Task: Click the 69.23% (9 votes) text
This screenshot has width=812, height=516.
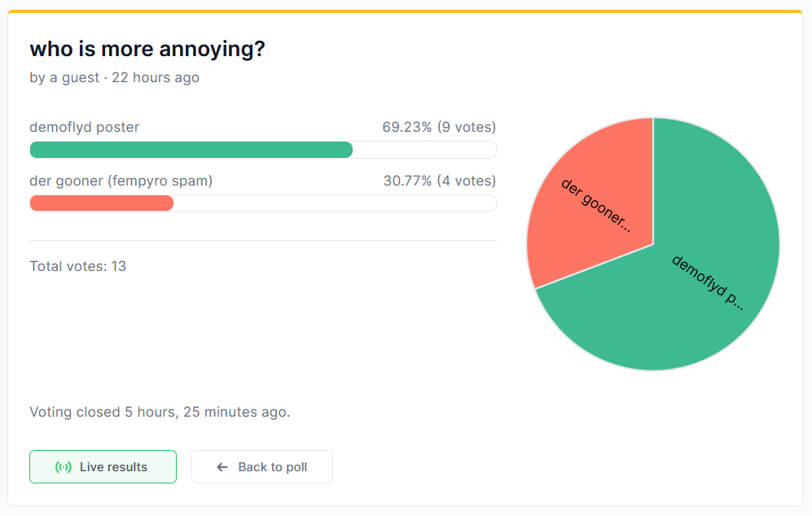Action: 439,127
